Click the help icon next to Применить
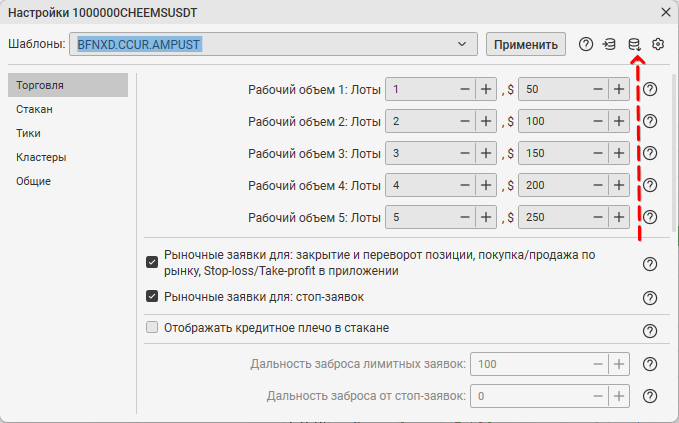The width and height of the screenshot is (679, 423). click(x=586, y=44)
